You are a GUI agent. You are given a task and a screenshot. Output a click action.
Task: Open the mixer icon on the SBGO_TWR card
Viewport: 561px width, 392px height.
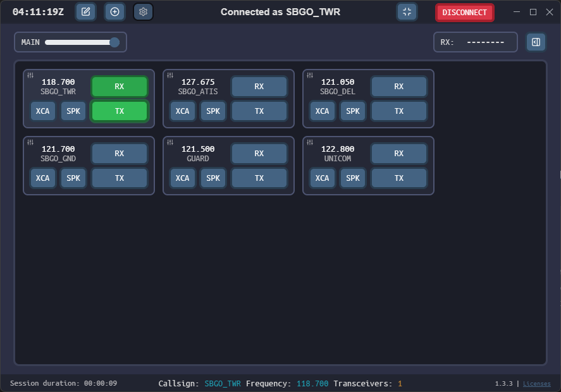pos(30,75)
